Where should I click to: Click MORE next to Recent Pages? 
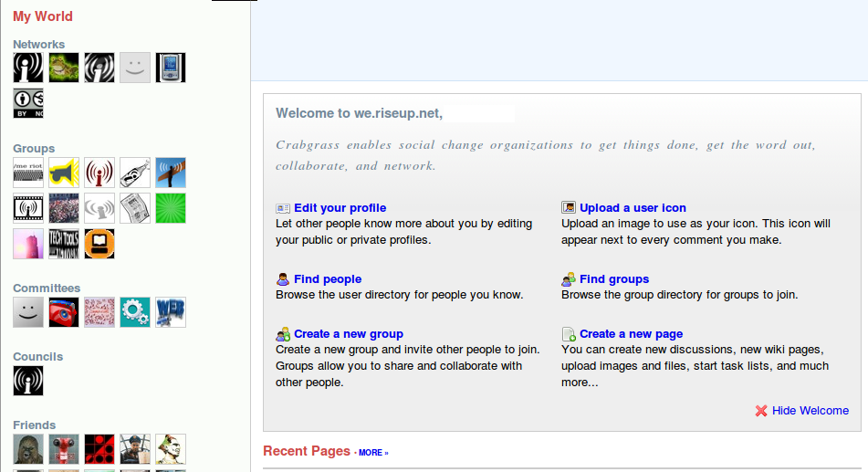click(372, 453)
